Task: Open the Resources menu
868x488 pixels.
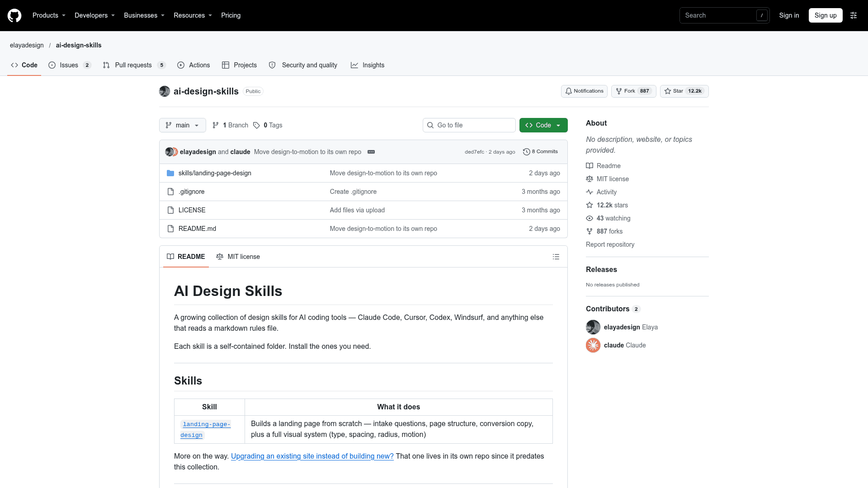Action: click(x=193, y=15)
